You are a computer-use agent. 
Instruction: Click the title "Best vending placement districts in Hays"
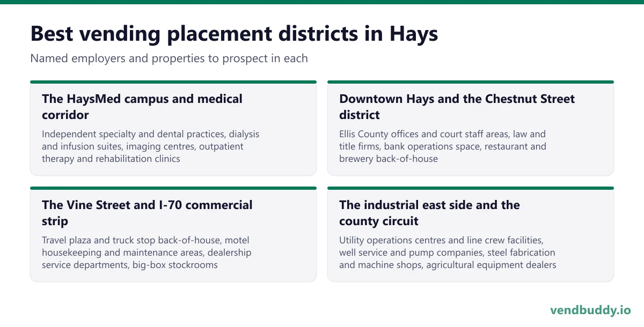234,33
